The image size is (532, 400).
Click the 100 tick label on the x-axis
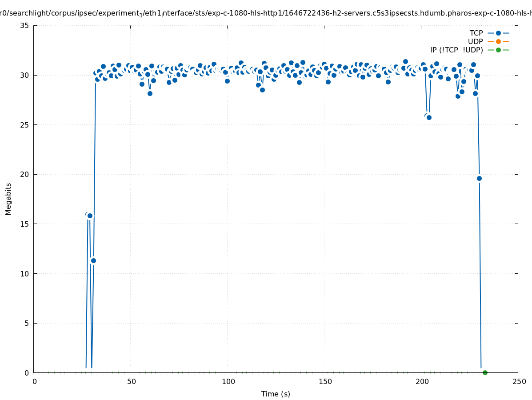click(x=228, y=381)
